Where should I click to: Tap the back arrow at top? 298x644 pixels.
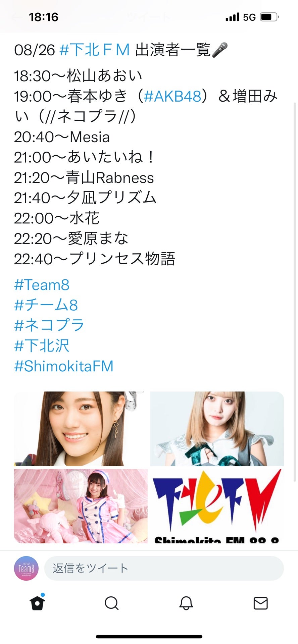(17, 17)
